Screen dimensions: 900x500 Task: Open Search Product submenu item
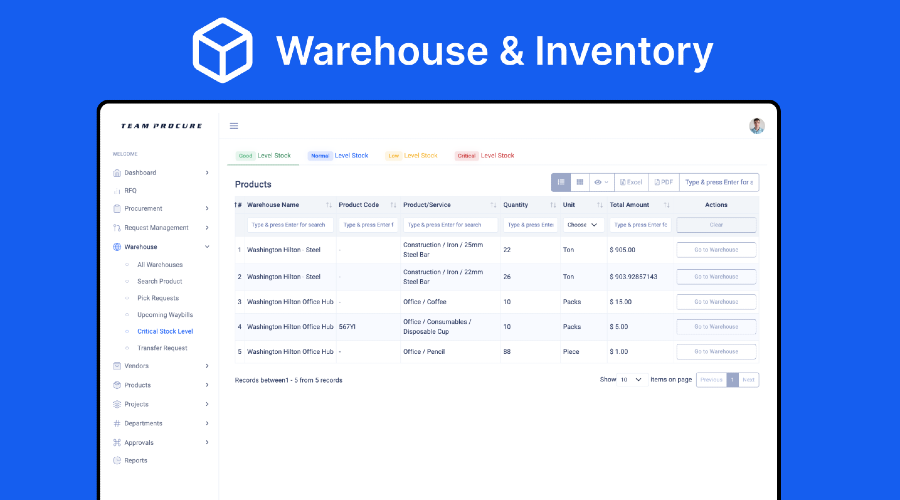pyautogui.click(x=160, y=281)
